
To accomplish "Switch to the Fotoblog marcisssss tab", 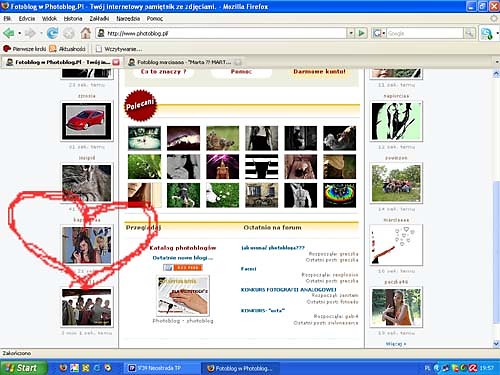I will coord(184,62).
